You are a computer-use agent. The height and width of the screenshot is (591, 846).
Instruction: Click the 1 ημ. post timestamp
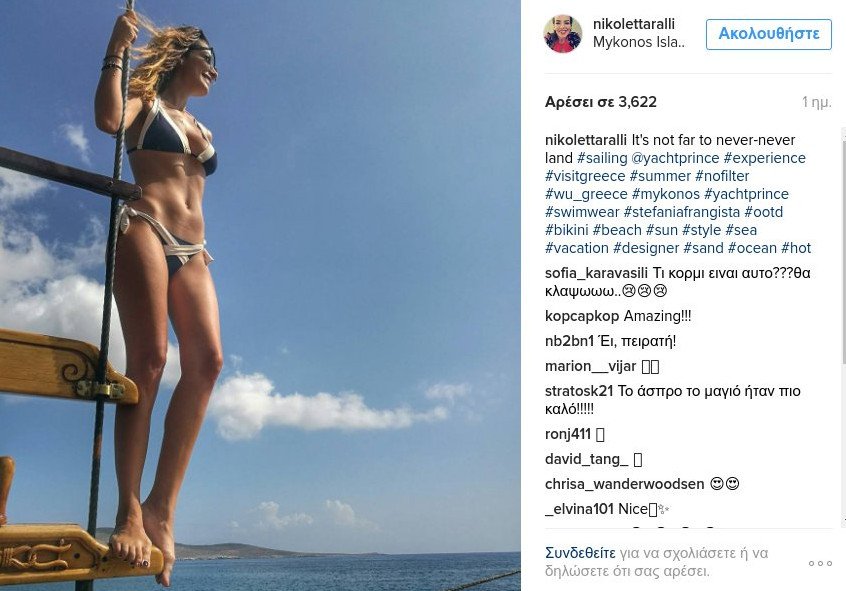pos(816,101)
